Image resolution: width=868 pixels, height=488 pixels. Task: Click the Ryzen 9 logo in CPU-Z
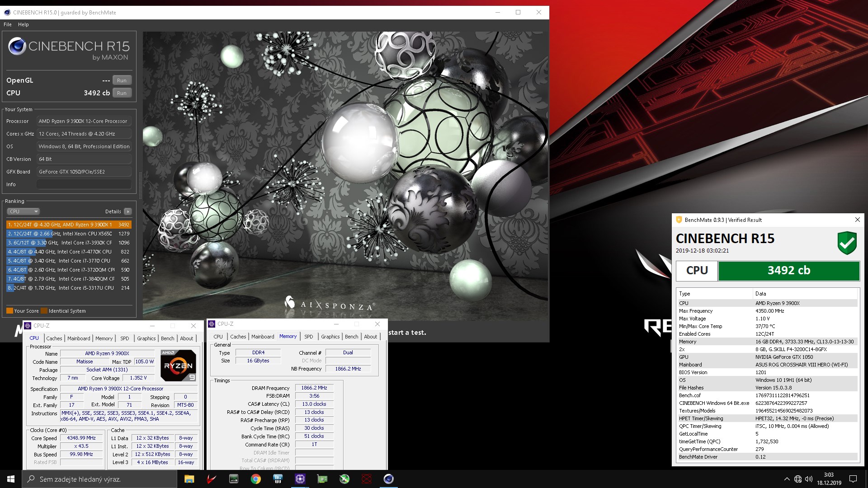tap(179, 365)
